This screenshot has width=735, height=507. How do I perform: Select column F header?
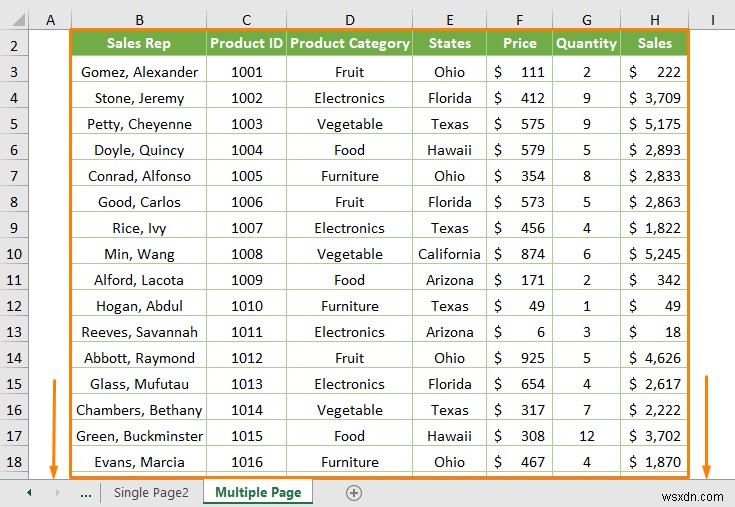[x=520, y=20]
